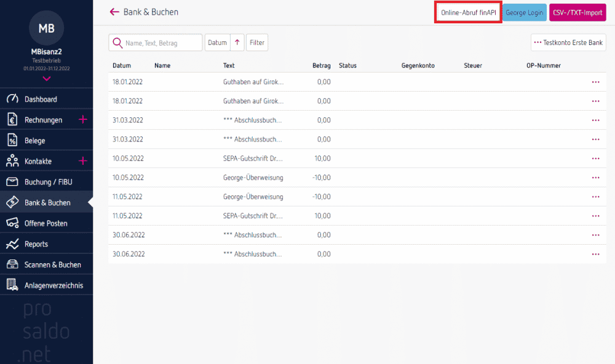
Task: Add new contact with Kontakte plus icon
Action: pos(83,161)
